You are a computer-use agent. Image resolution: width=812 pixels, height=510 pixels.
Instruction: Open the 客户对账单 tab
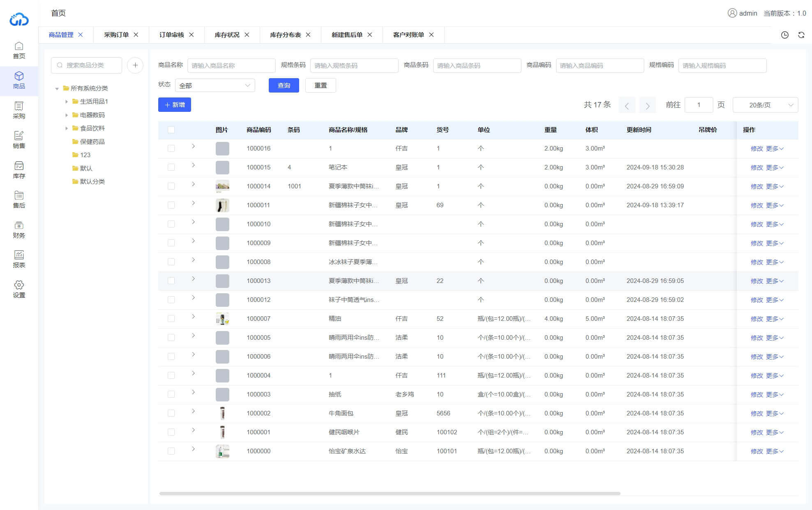click(x=408, y=35)
